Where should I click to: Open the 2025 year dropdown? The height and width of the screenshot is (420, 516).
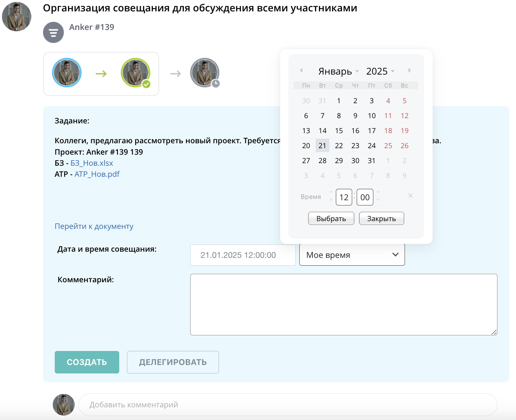tap(380, 71)
